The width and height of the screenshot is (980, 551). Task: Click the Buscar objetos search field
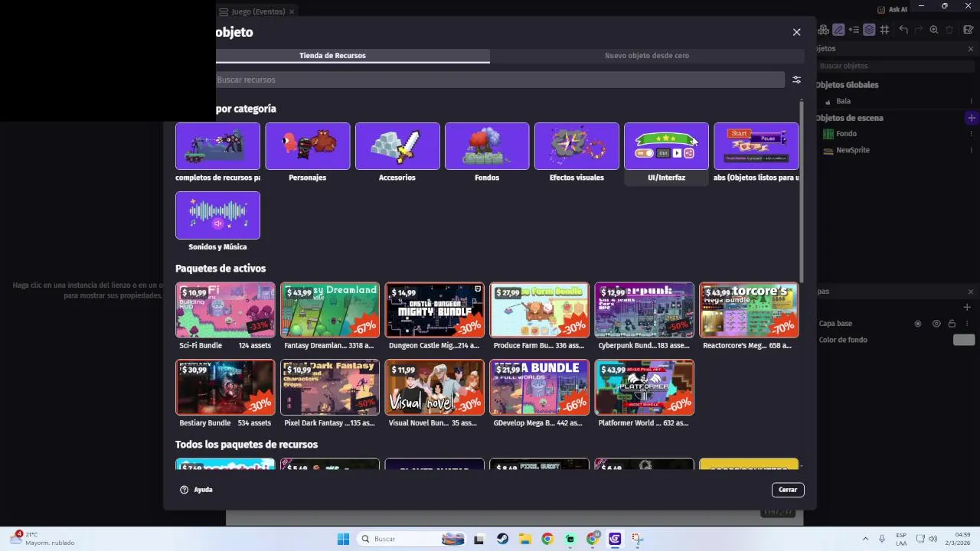point(894,66)
